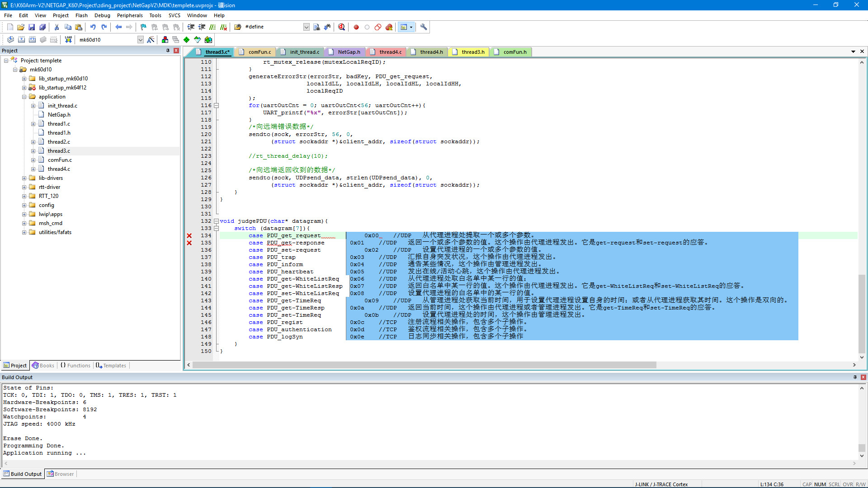Image resolution: width=868 pixels, height=488 pixels.
Task: Open Manage Project Items icon
Action: pos(165,40)
